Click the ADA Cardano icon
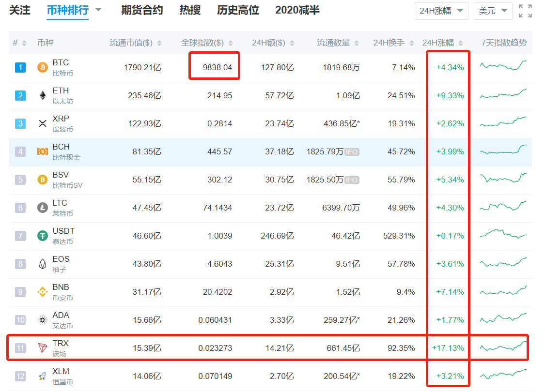Image resolution: width=545 pixels, height=392 pixels. (43, 320)
